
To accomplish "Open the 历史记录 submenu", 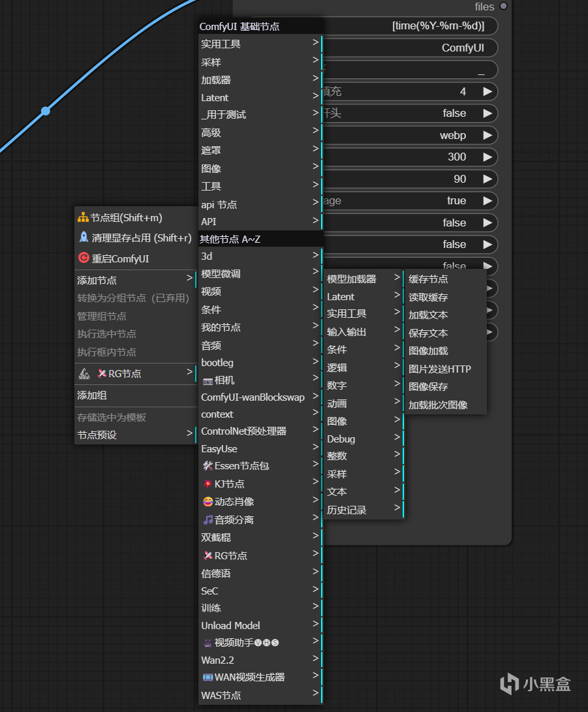I will (x=364, y=510).
